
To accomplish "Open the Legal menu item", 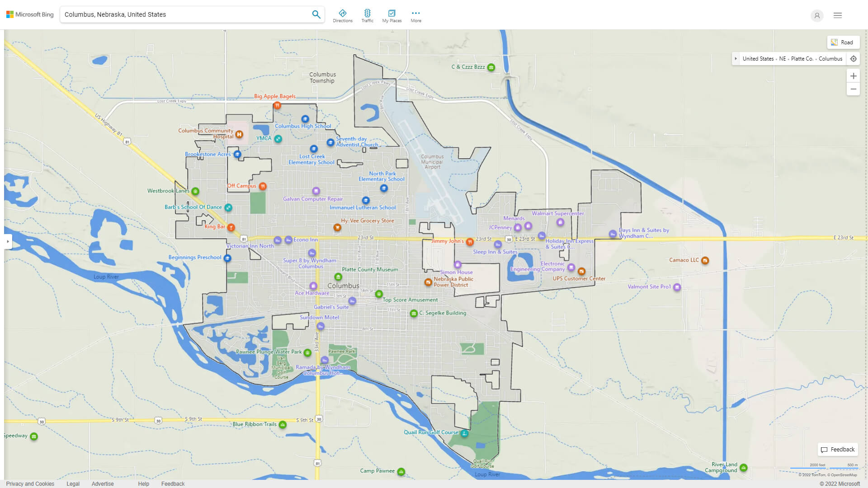I will (72, 483).
